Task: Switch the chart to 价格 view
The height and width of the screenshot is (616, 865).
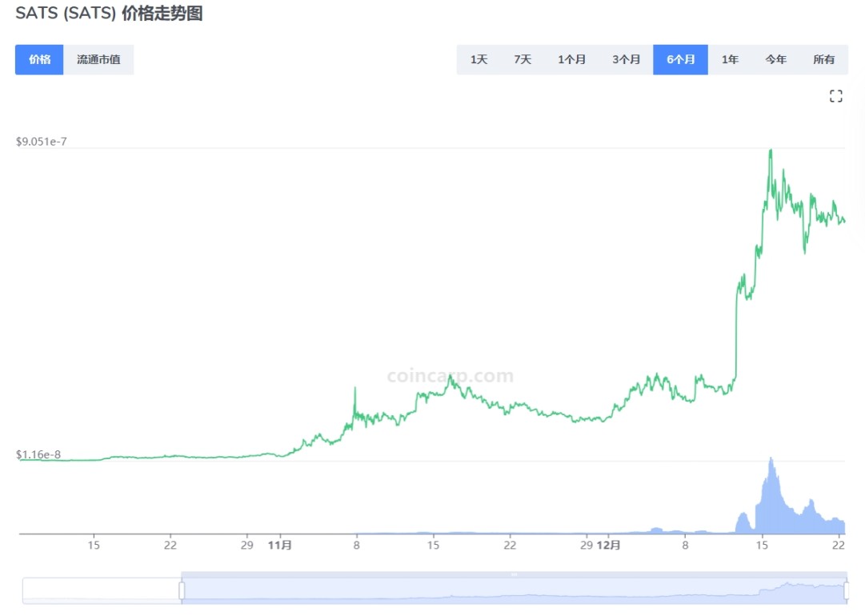Action: [38, 59]
